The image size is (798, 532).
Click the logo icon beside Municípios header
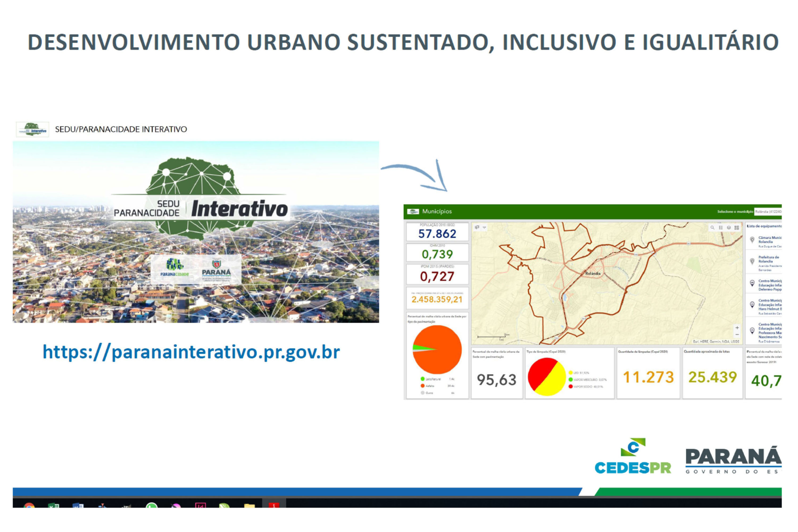[x=413, y=211]
